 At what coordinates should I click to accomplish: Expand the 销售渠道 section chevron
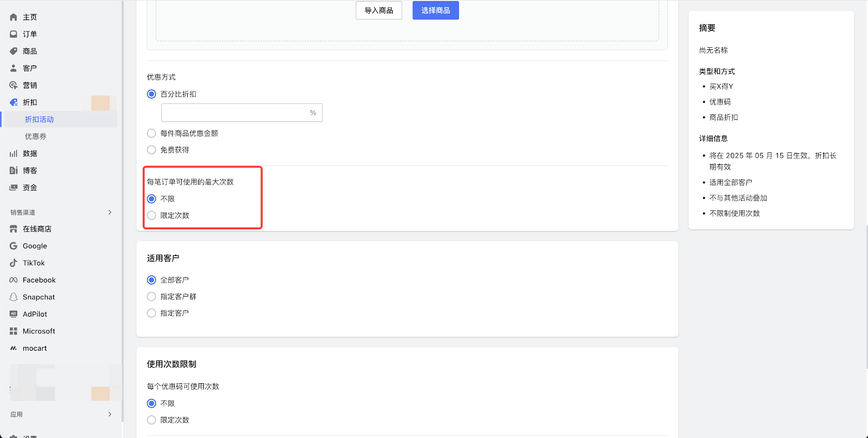110,212
